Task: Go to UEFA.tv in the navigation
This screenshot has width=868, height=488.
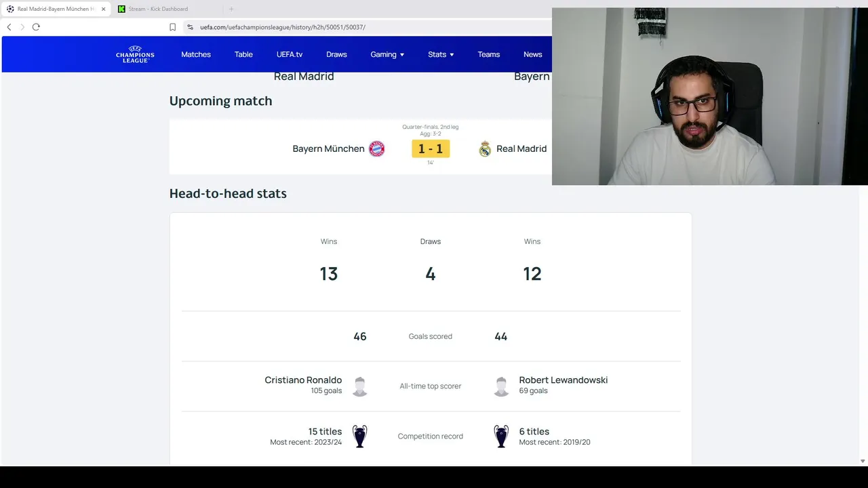Action: click(x=290, y=54)
